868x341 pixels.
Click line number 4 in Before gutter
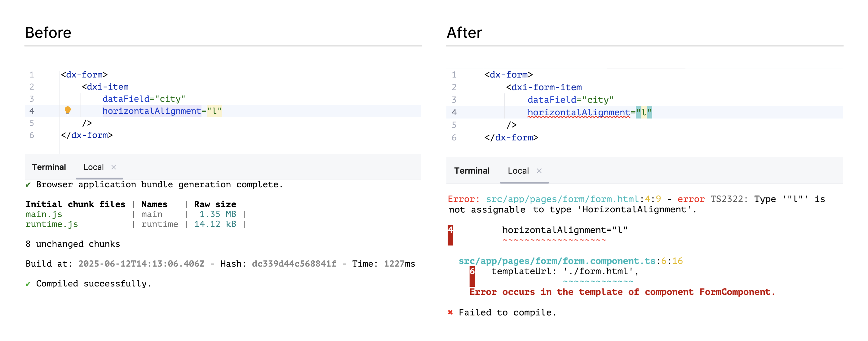pos(32,111)
